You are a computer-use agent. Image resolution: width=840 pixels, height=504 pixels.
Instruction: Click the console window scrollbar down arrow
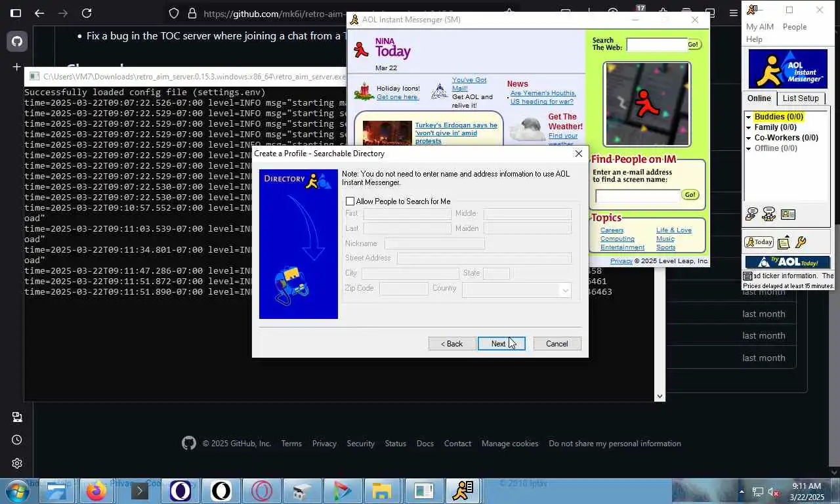tap(660, 396)
